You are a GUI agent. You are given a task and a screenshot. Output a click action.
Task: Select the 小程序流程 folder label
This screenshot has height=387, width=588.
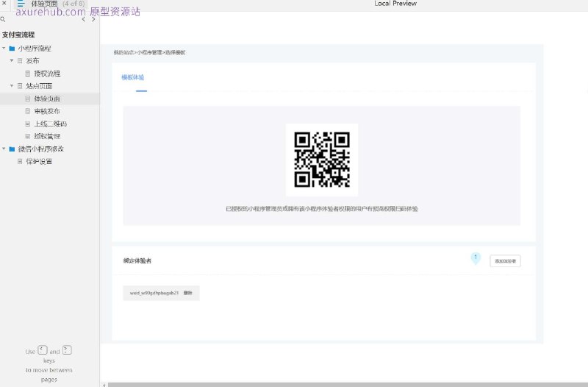[x=35, y=49]
